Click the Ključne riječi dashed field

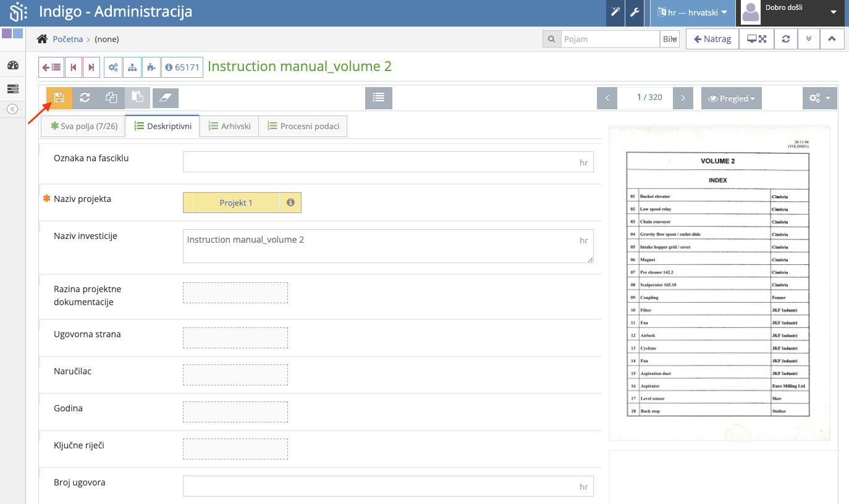point(235,449)
